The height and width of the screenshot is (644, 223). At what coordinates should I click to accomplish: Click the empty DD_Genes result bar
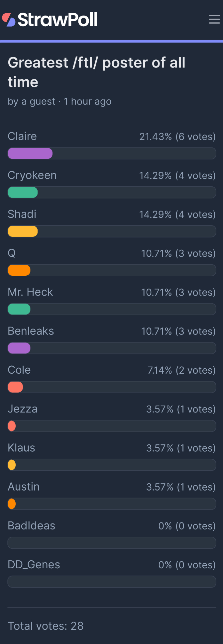[x=112, y=581]
